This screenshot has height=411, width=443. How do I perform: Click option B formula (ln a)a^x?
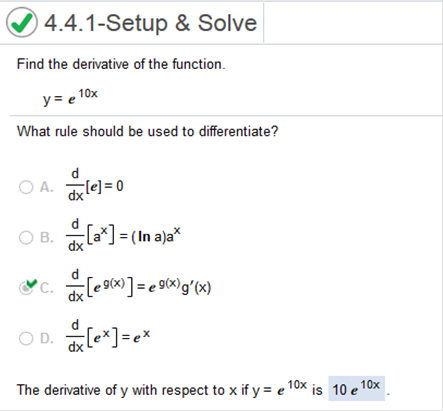click(123, 236)
